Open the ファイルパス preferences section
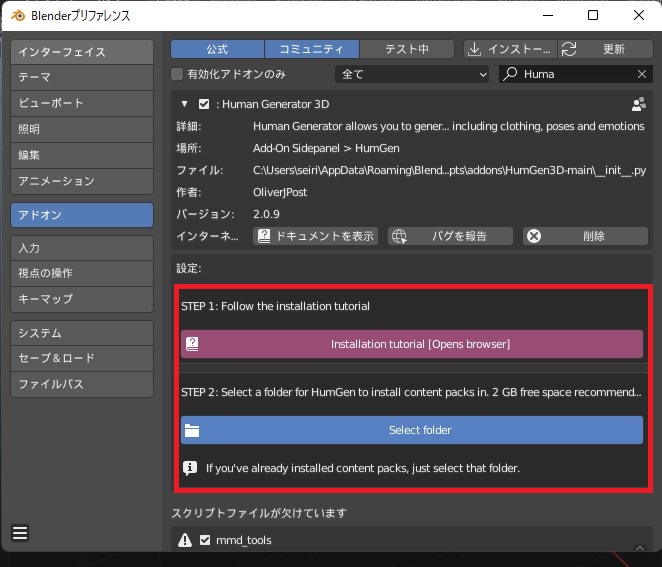Viewport: 662px width, 567px height. point(82,384)
